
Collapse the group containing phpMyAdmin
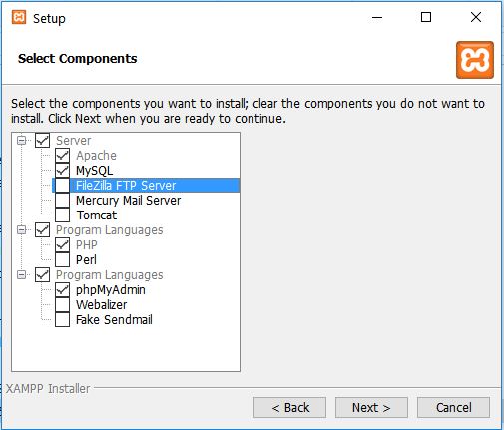[22, 275]
